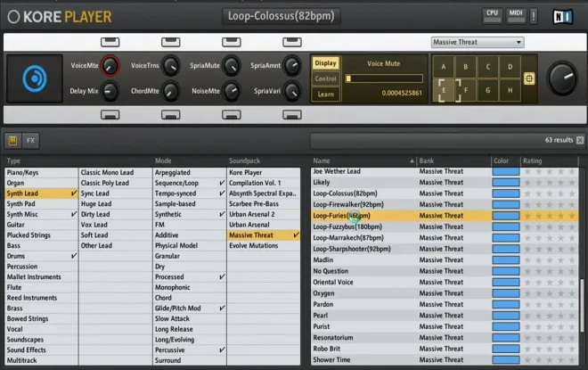Turn the VoiceMte knob

pos(110,66)
